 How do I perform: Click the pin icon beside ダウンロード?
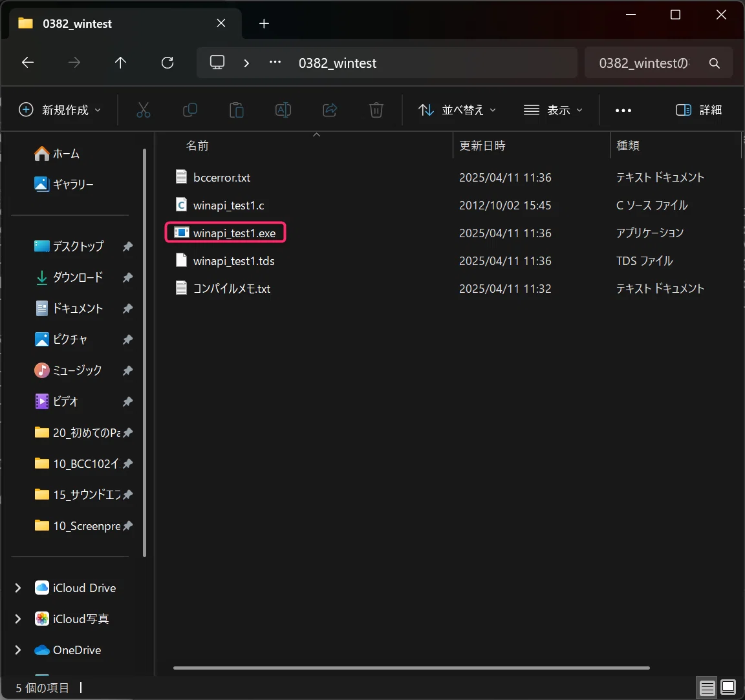click(x=127, y=277)
